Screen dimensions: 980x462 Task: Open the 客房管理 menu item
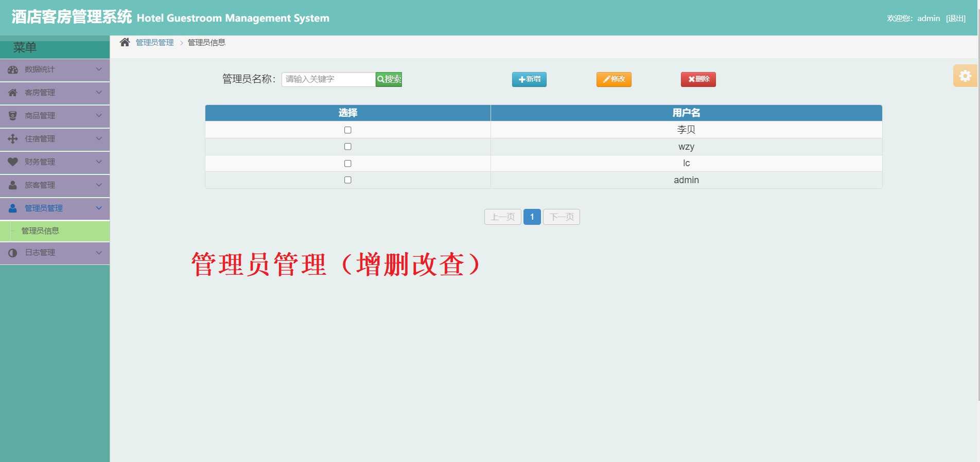pyautogui.click(x=55, y=93)
